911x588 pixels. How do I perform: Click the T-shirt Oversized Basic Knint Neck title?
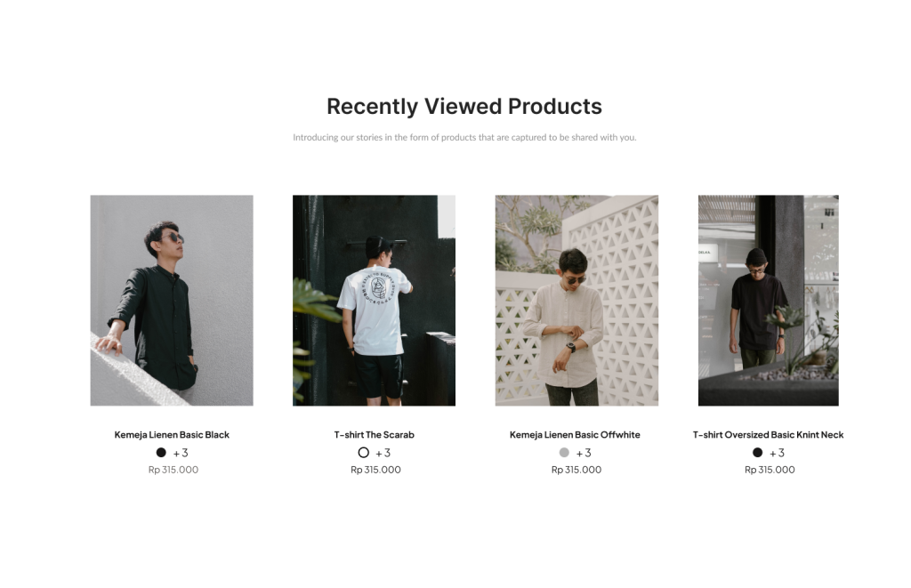coord(768,435)
